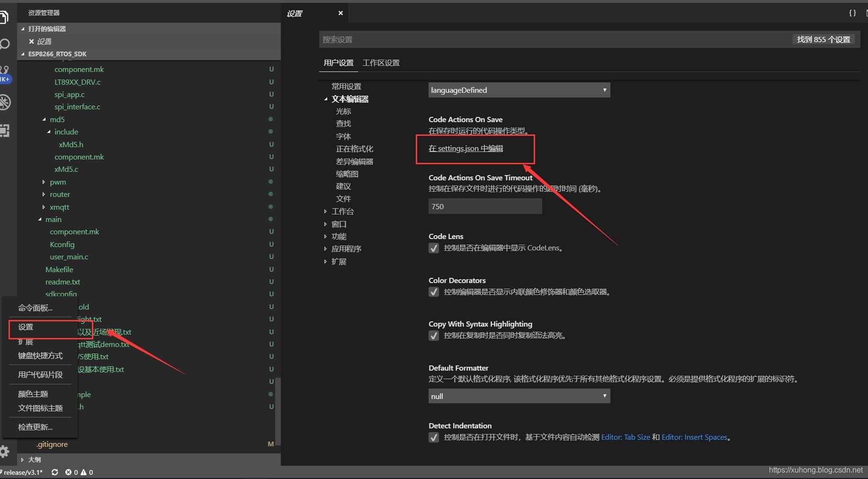
Task: Expand the 扩展 settings category
Action: (x=325, y=262)
